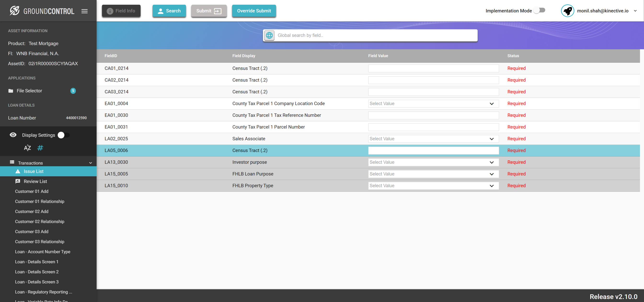The height and width of the screenshot is (302, 644).
Task: Click the AZ alphabetical sort icon
Action: tap(27, 148)
